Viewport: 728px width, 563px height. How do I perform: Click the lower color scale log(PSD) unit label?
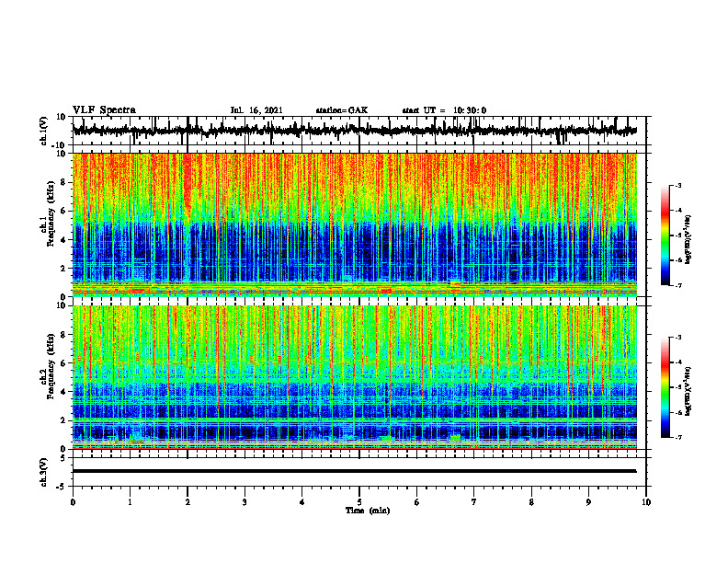(x=688, y=390)
